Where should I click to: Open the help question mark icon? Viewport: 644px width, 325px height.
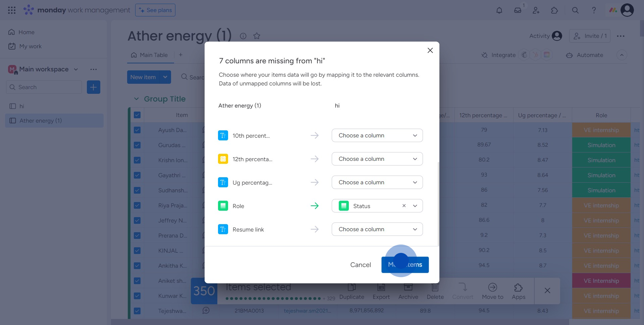(594, 10)
